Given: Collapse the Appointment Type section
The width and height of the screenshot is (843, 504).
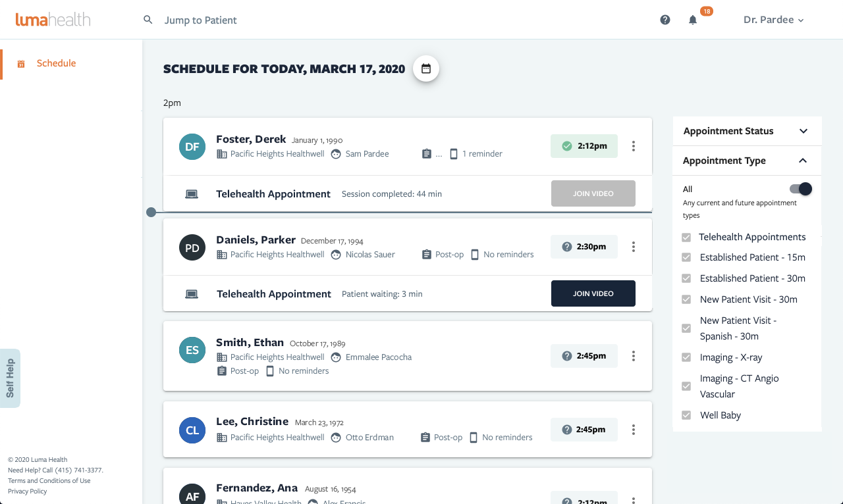Looking at the screenshot, I should coord(803,161).
